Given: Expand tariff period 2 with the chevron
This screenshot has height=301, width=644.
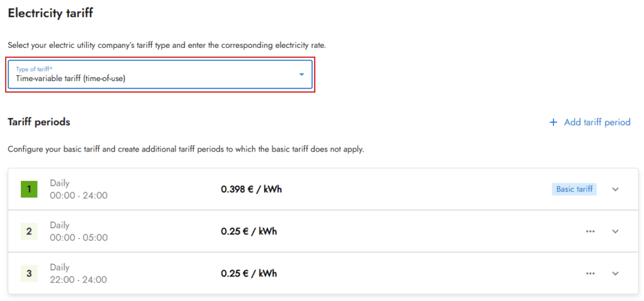Looking at the screenshot, I should click(x=615, y=231).
